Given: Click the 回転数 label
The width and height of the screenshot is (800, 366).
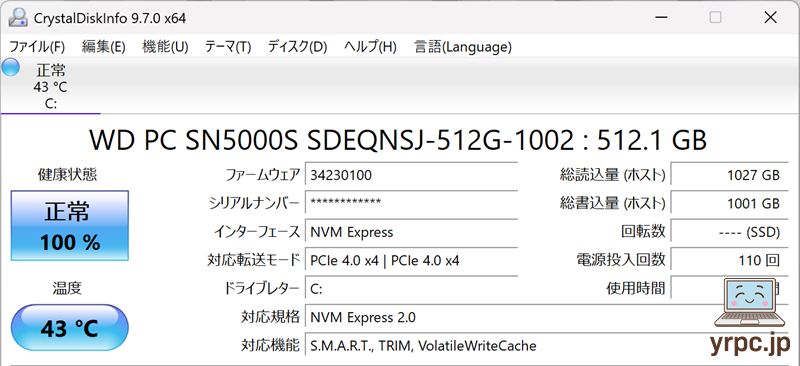Looking at the screenshot, I should (x=643, y=232).
